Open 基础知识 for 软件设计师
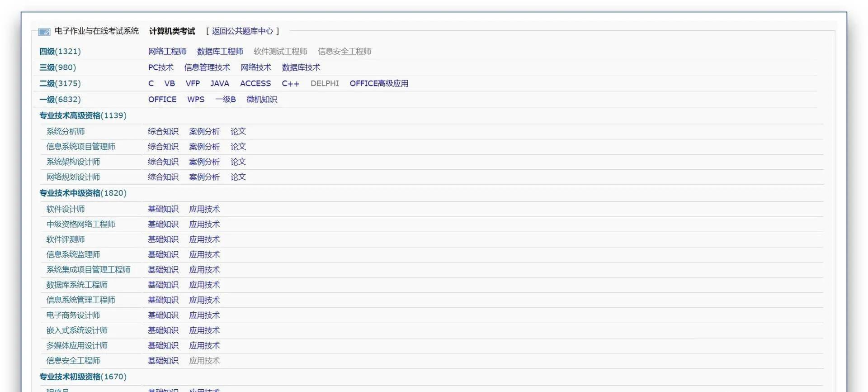868x392 pixels. pyautogui.click(x=163, y=209)
